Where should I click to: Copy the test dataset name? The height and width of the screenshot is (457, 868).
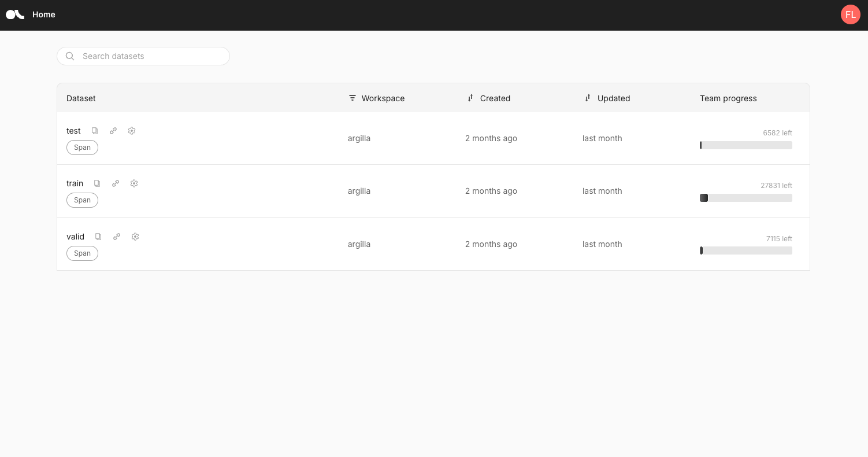tap(95, 131)
